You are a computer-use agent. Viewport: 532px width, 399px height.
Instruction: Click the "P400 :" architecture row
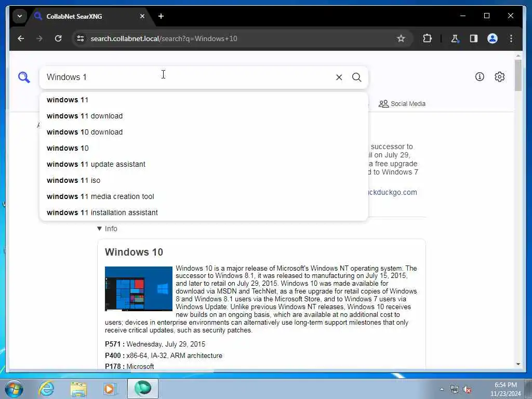[x=164, y=355]
